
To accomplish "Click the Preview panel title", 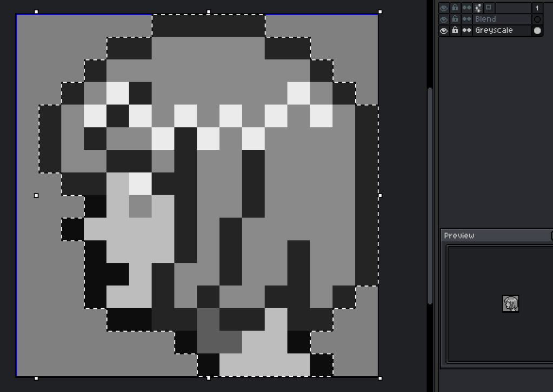I will pos(459,235).
